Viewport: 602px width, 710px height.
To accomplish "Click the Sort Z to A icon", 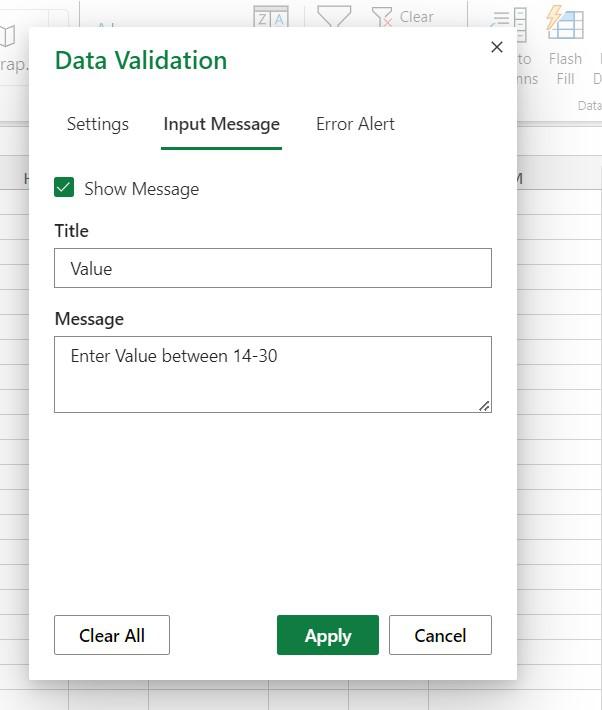I will pyautogui.click(x=271, y=16).
